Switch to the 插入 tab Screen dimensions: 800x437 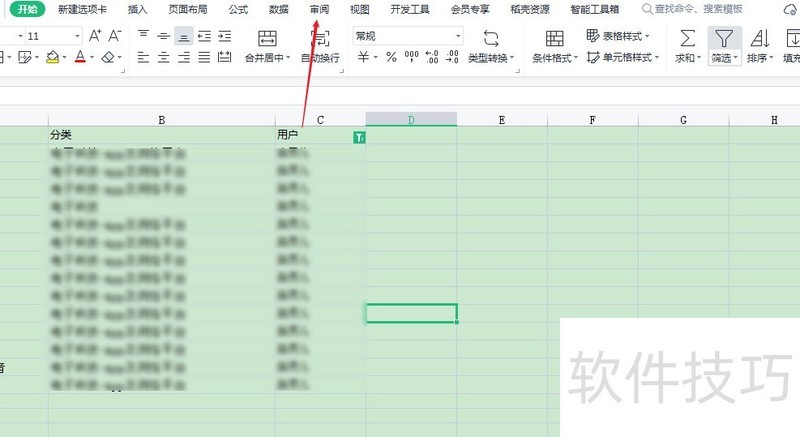137,9
